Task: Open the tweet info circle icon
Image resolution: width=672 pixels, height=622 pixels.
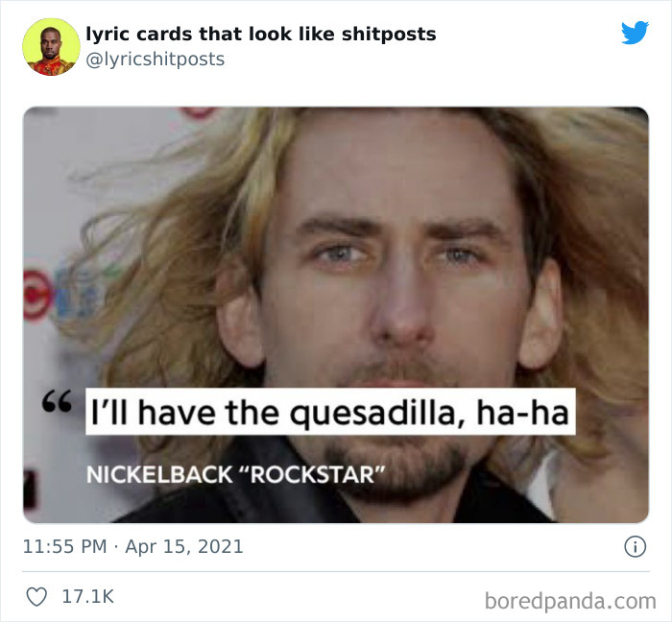Action: coord(635,546)
